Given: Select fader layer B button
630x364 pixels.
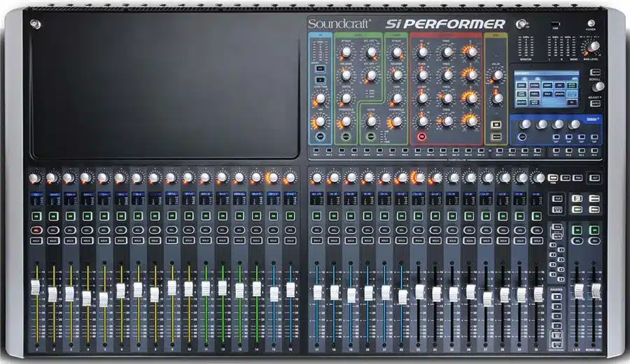Looking at the screenshot, I should pyautogui.click(x=557, y=307).
